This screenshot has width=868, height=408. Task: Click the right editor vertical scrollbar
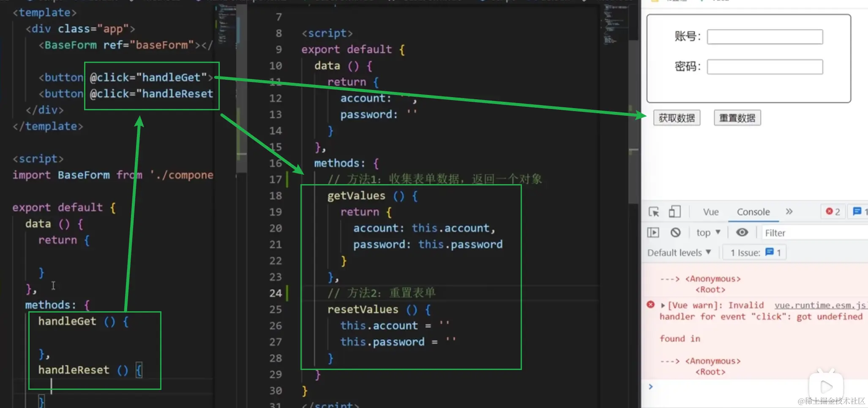pos(633,122)
